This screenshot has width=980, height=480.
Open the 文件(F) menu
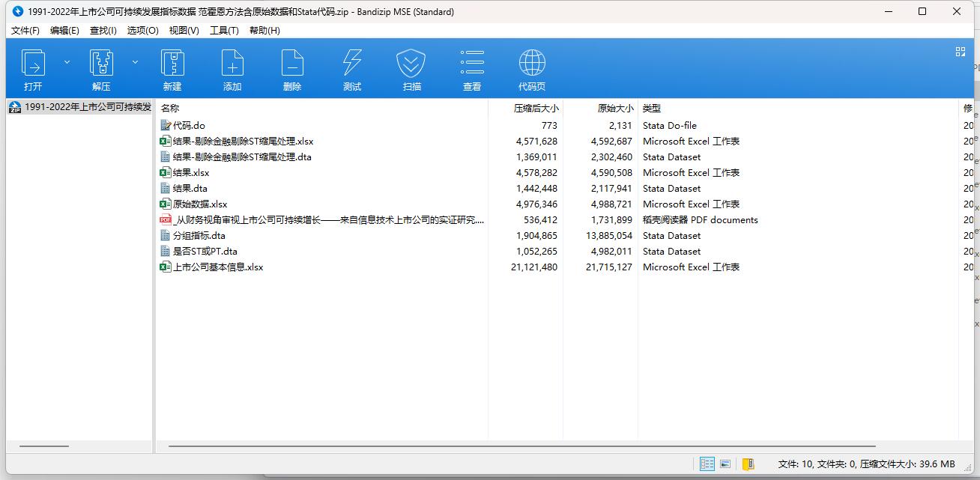(x=25, y=31)
